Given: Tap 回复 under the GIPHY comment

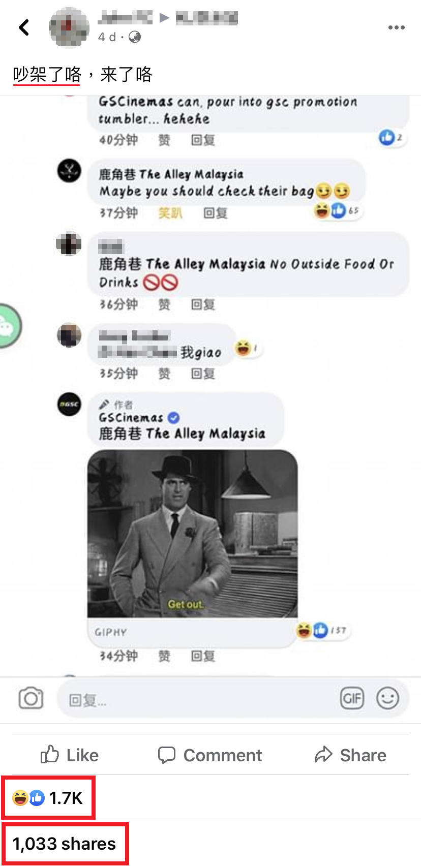Looking at the screenshot, I should [x=203, y=656].
